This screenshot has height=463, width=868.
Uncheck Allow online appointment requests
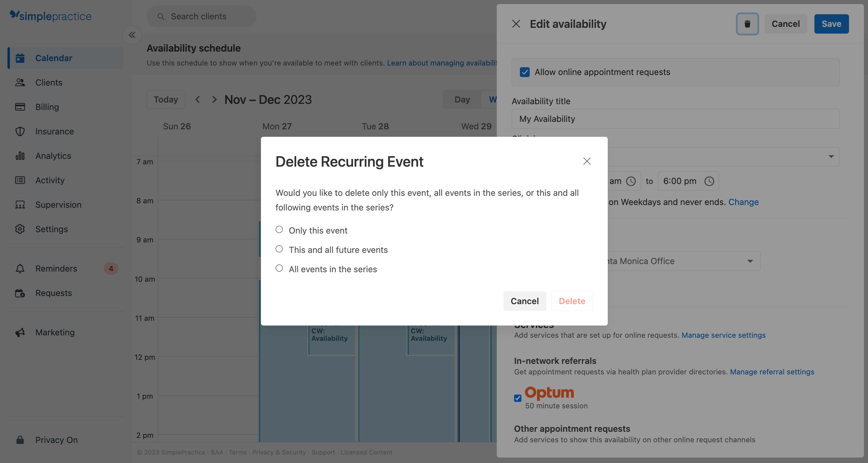coord(525,72)
